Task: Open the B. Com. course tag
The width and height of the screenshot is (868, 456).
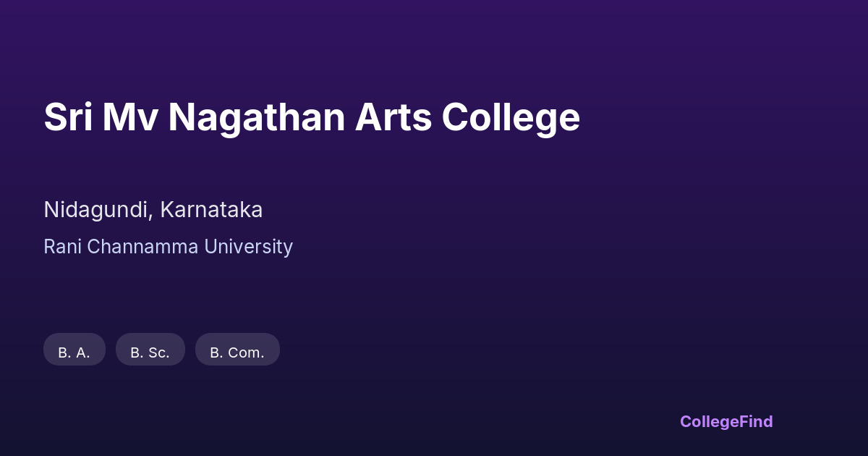Action: coord(237,350)
